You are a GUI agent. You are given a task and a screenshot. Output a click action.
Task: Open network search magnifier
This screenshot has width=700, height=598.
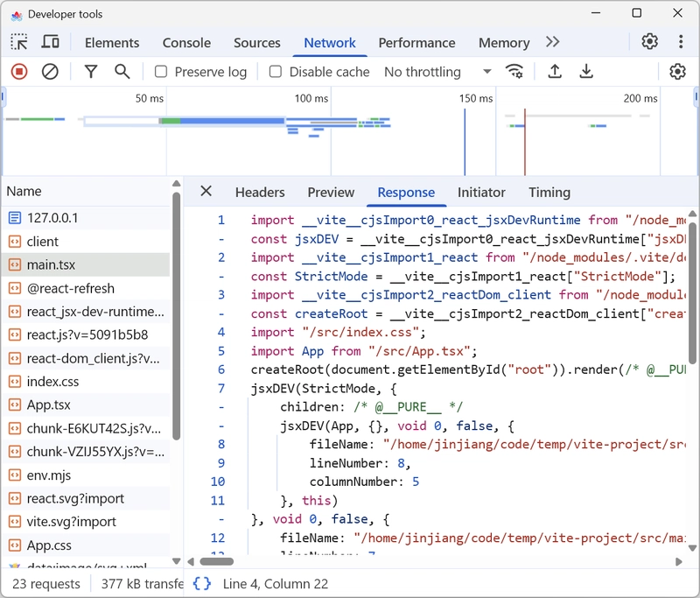(x=122, y=72)
